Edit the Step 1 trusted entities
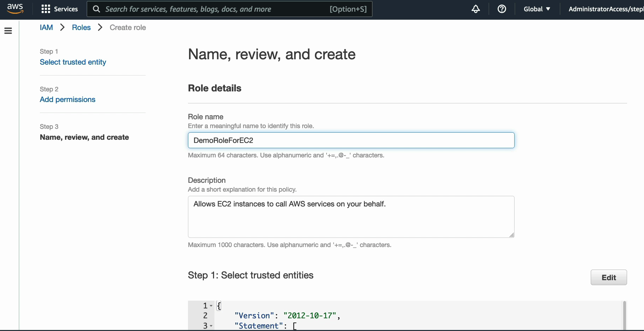This screenshot has width=644, height=331. click(x=609, y=277)
